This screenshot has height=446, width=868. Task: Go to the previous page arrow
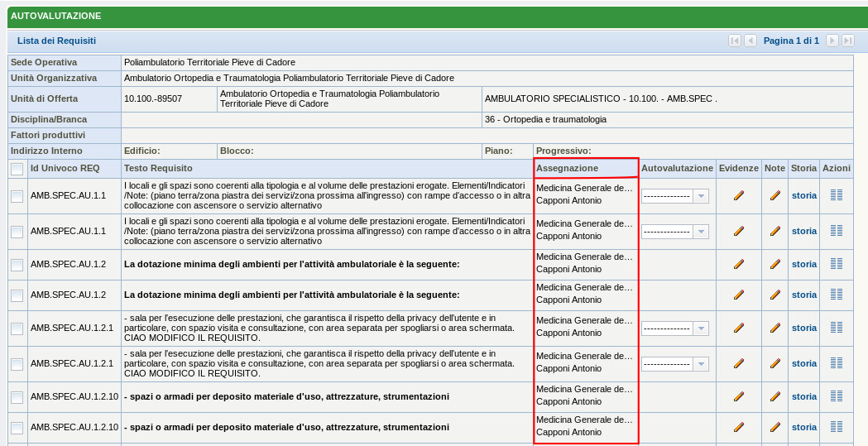[750, 41]
